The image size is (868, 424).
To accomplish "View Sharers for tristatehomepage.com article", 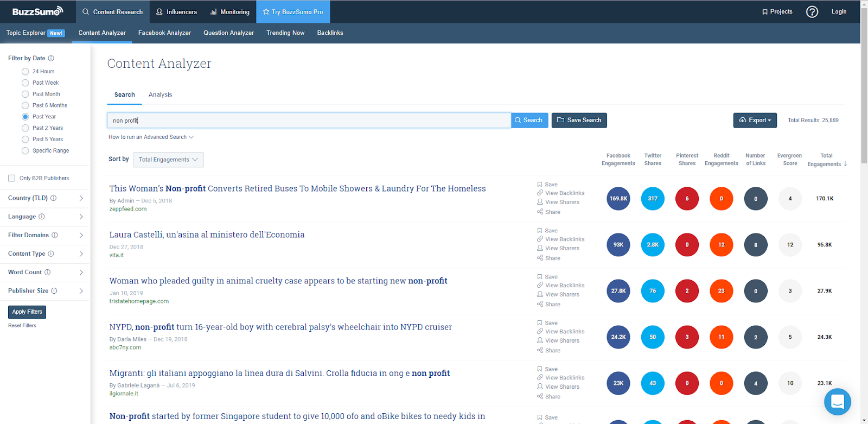I will 558,294.
